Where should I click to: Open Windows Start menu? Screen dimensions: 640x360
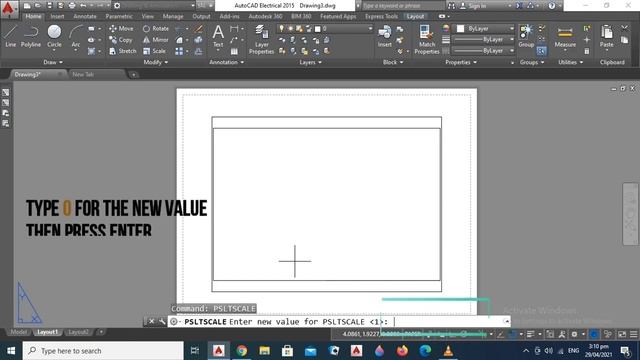(11, 351)
